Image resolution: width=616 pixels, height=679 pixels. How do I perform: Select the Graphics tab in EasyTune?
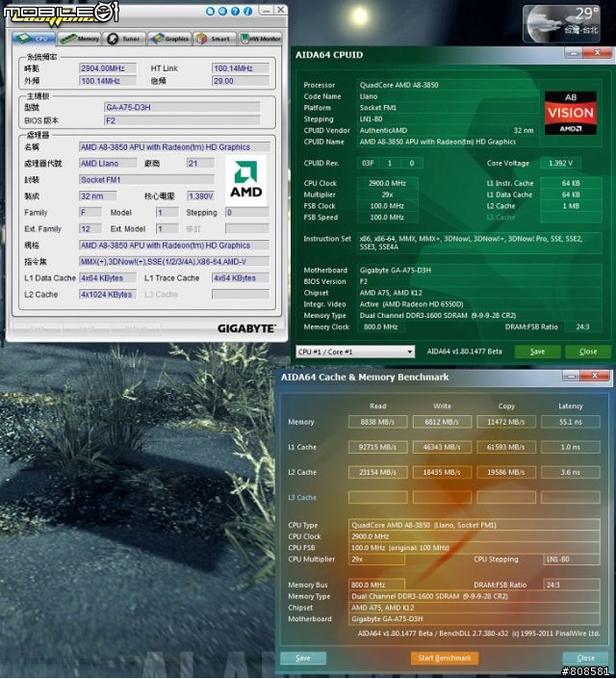[x=169, y=39]
